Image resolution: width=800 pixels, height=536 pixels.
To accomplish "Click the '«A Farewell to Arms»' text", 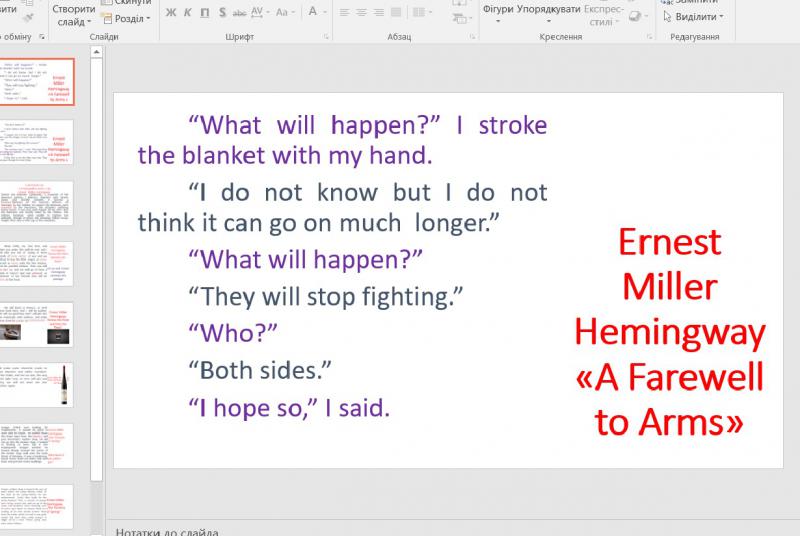I will pyautogui.click(x=669, y=399).
